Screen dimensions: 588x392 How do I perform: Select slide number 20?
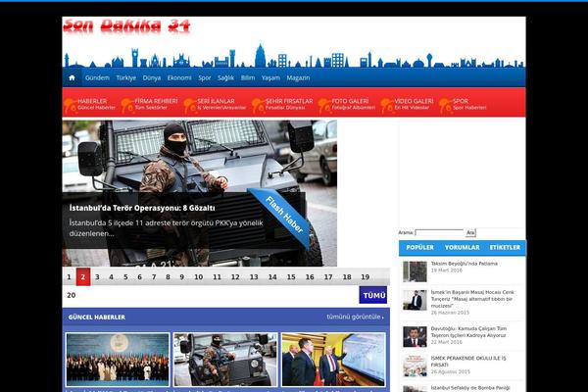click(x=72, y=295)
